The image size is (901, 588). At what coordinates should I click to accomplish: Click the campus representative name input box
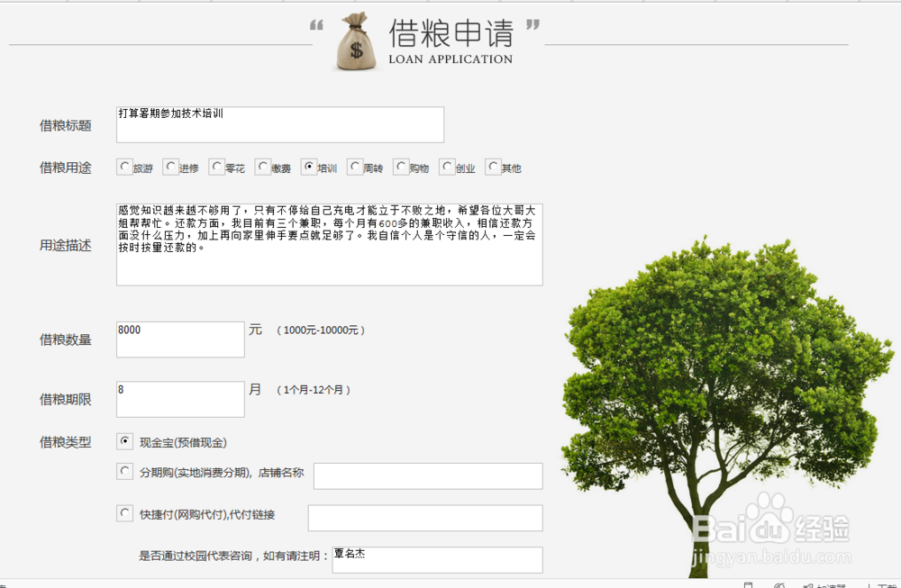438,559
